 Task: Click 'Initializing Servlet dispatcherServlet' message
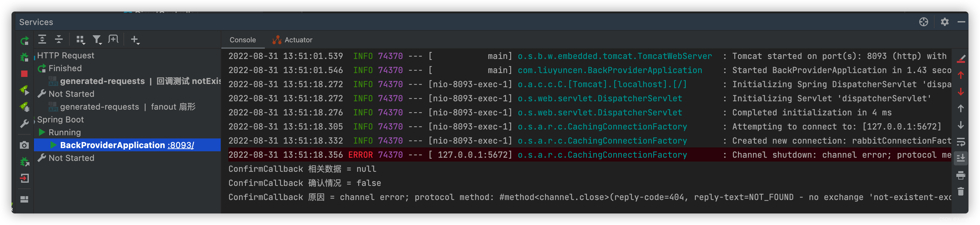831,99
